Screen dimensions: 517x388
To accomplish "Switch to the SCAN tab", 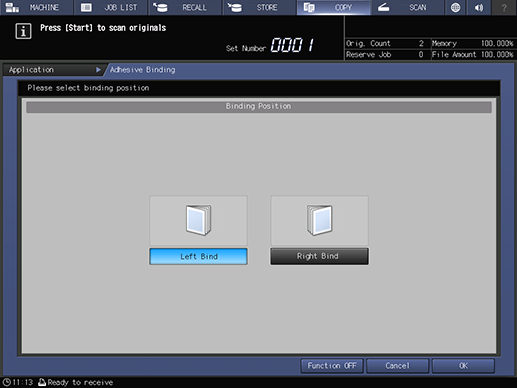I will (x=408, y=7).
